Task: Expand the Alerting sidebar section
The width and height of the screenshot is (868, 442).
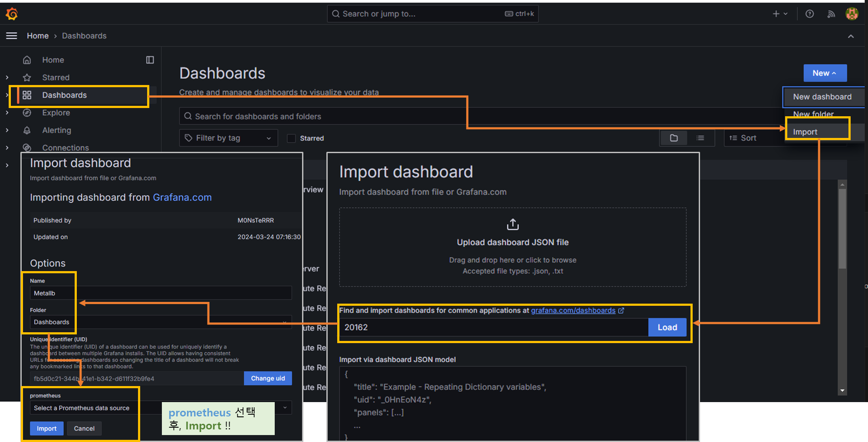Action: click(x=7, y=130)
